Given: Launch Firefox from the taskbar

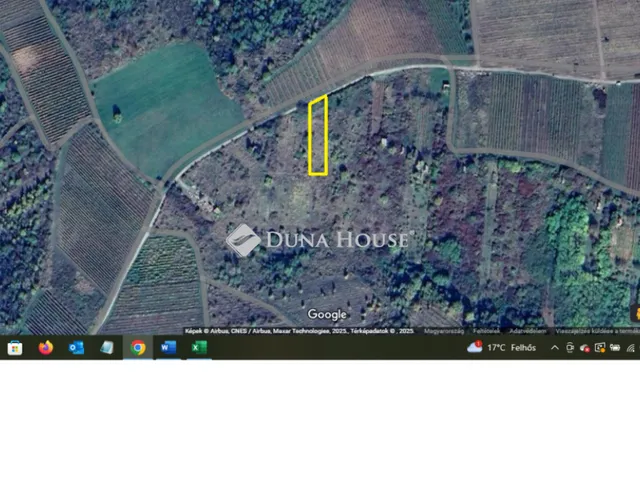Looking at the screenshot, I should (45, 348).
